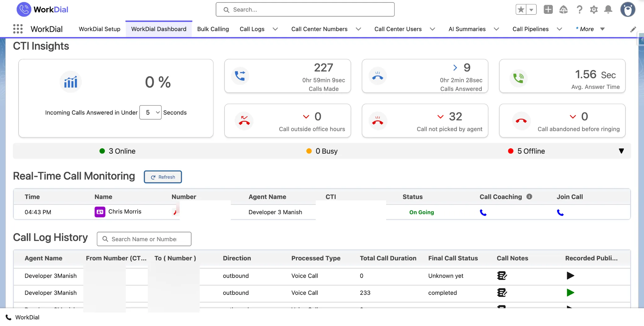This screenshot has height=326, width=644.
Task: Open the user profile avatar
Action: pos(628,10)
